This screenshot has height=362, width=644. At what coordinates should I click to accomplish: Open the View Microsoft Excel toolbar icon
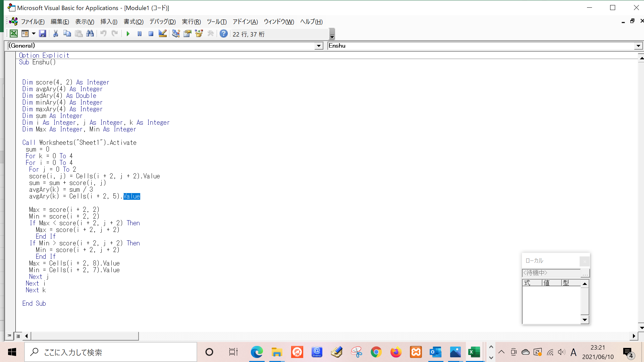pyautogui.click(x=14, y=34)
